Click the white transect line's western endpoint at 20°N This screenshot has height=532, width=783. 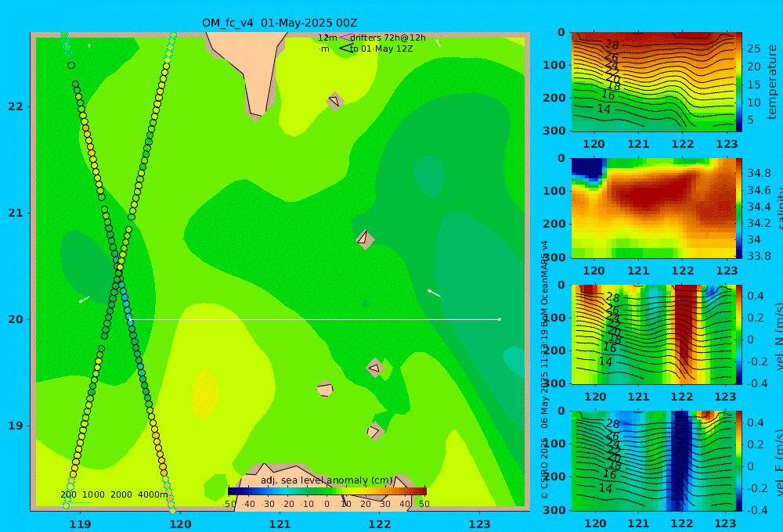click(x=131, y=319)
